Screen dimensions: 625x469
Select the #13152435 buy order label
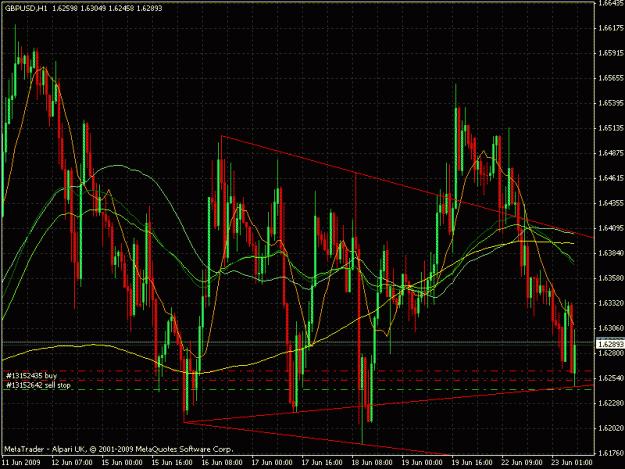pyautogui.click(x=31, y=376)
